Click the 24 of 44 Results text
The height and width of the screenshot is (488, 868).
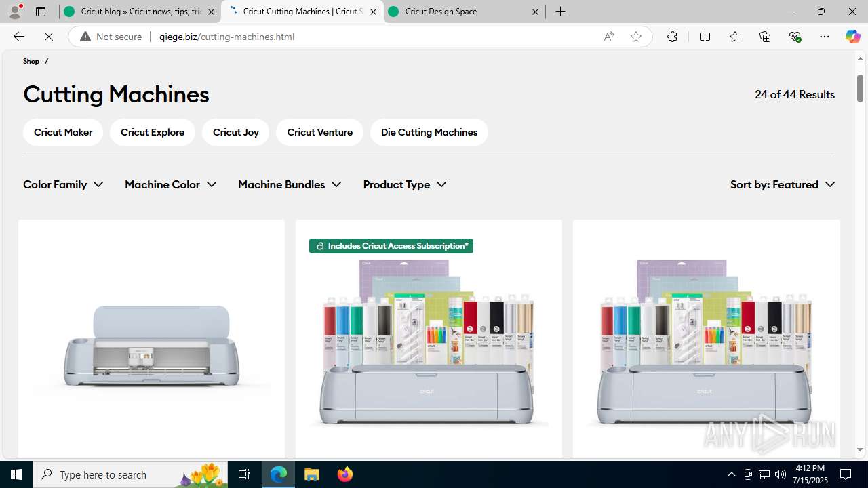(795, 94)
